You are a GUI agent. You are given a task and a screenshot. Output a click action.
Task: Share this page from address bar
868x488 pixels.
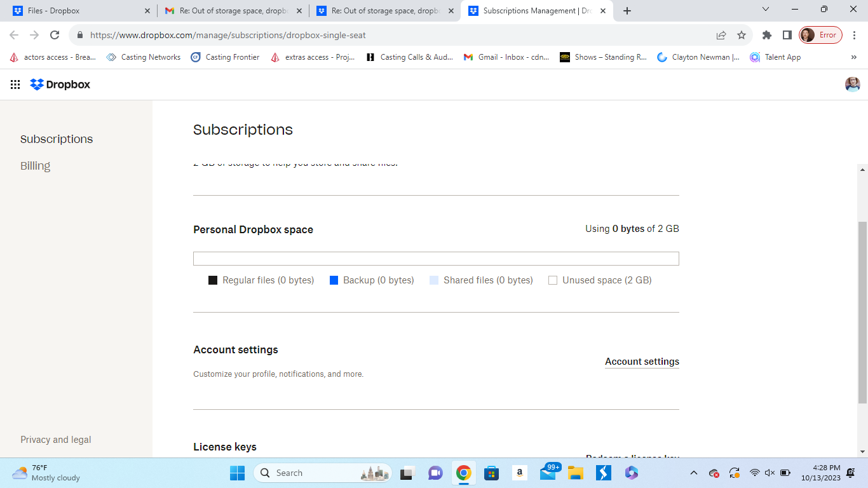click(721, 36)
